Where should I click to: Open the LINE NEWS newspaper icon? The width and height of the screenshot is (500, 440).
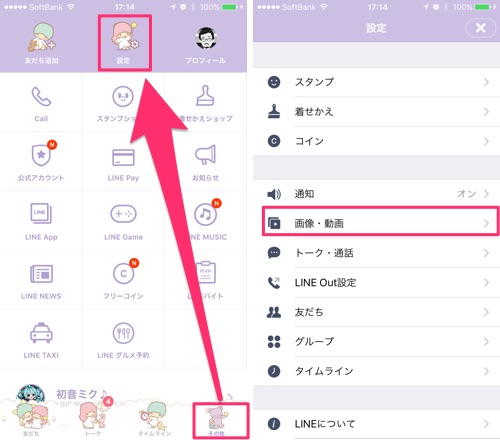point(41,274)
